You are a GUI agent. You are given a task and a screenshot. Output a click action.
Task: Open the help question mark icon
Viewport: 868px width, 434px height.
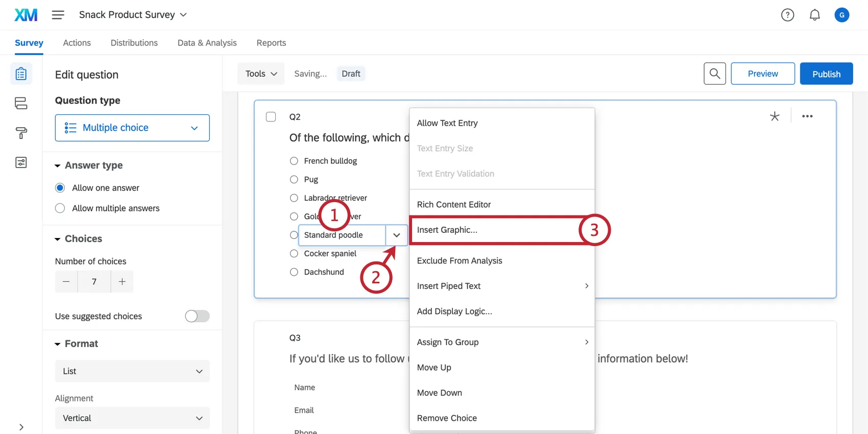pos(787,15)
